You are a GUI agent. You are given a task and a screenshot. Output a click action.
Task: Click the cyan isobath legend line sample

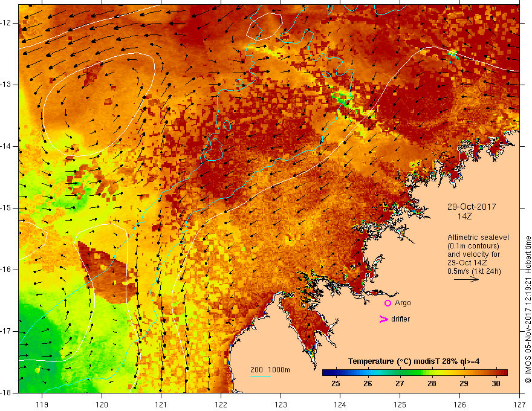click(x=260, y=376)
